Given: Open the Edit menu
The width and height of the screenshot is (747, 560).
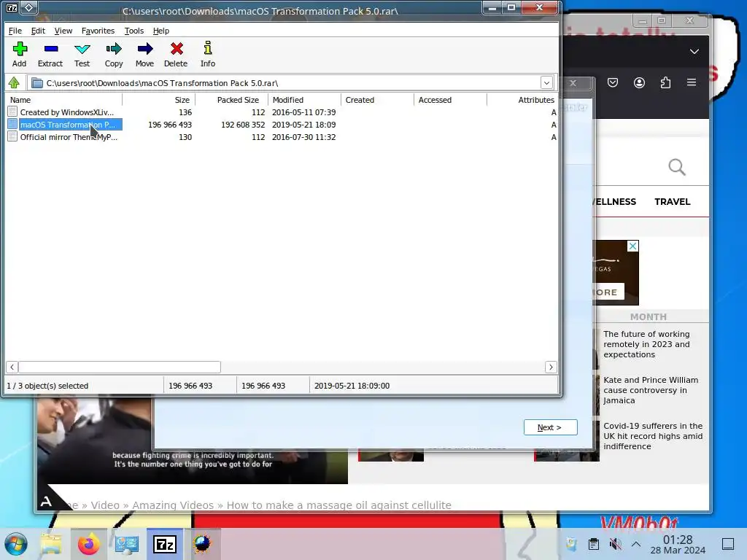Looking at the screenshot, I should click(38, 31).
